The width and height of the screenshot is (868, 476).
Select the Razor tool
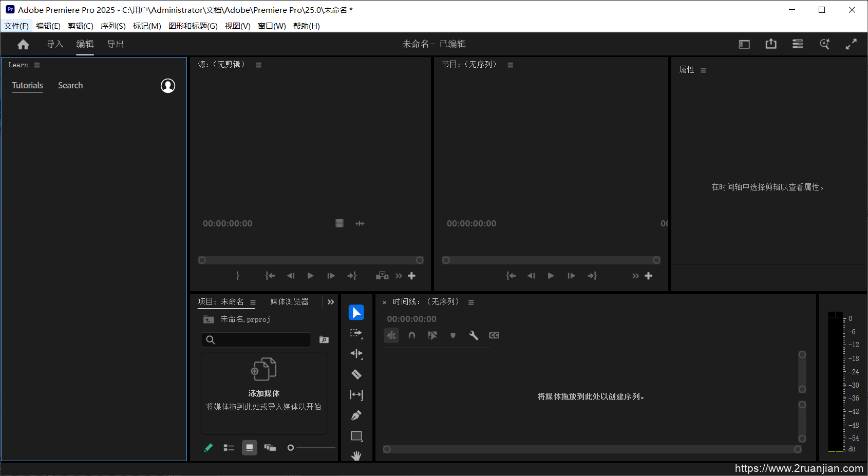click(356, 374)
